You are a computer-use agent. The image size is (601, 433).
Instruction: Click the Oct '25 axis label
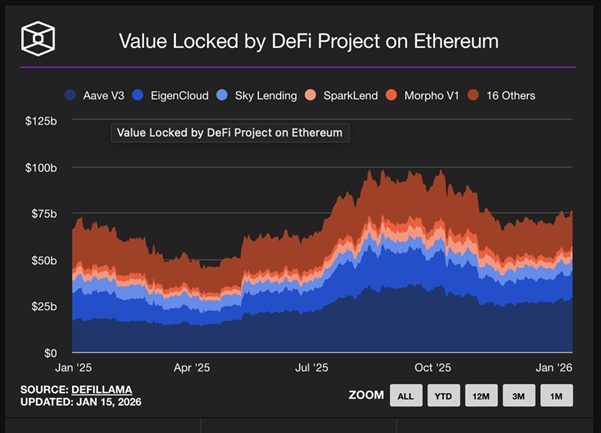click(433, 367)
